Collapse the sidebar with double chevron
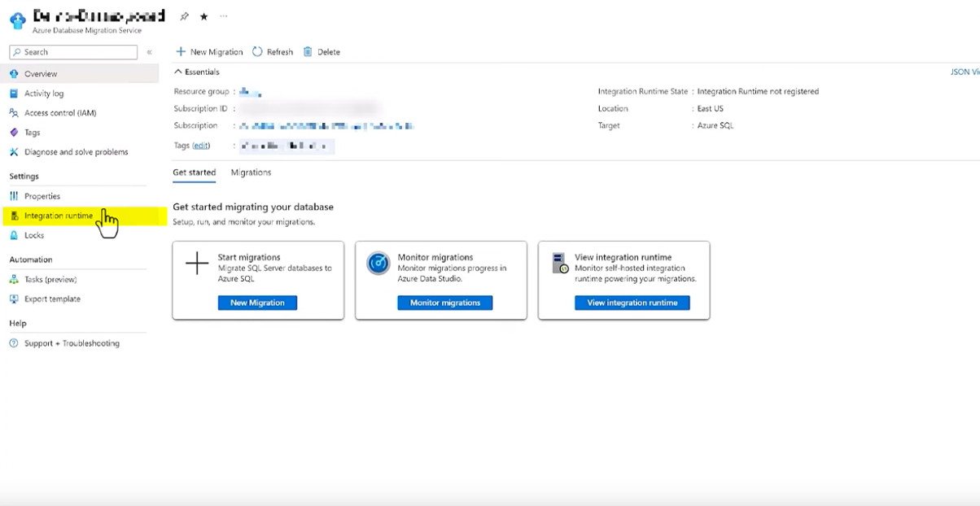The image size is (980, 506). [x=149, y=52]
